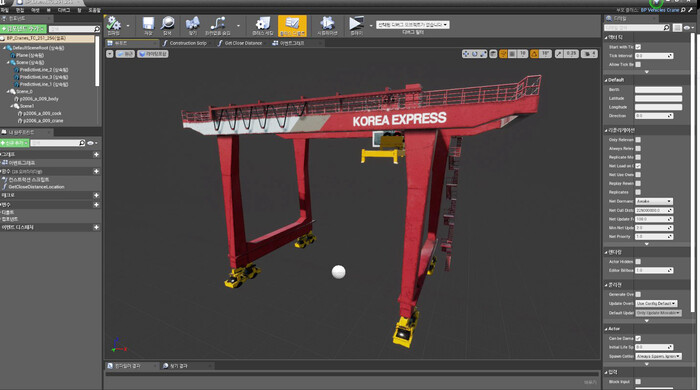
Task: Select the translate gizmo tool in viewport
Action: pos(466,54)
